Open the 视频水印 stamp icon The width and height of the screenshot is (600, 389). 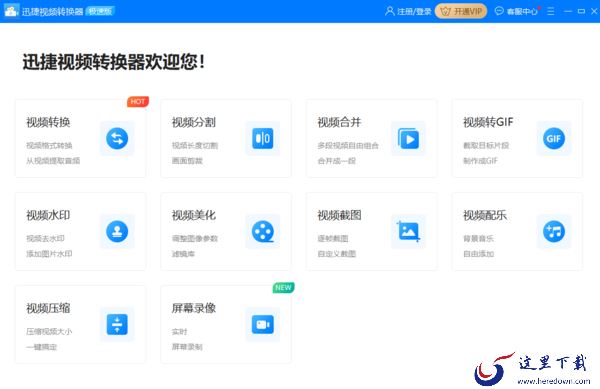[x=117, y=231]
